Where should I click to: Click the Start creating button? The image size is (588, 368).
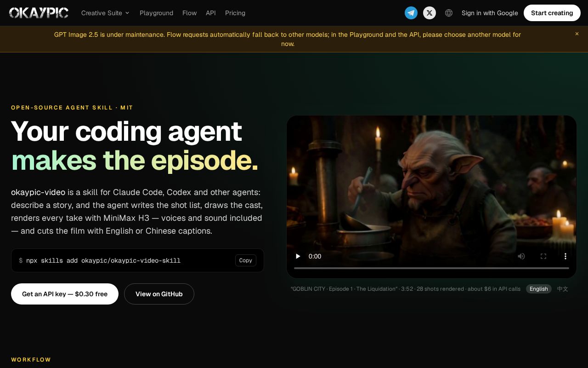(x=552, y=13)
